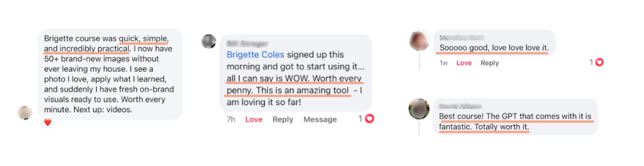Open the profile picture beside Brigette course comment
The width and height of the screenshot is (644, 166).
(x=25, y=113)
